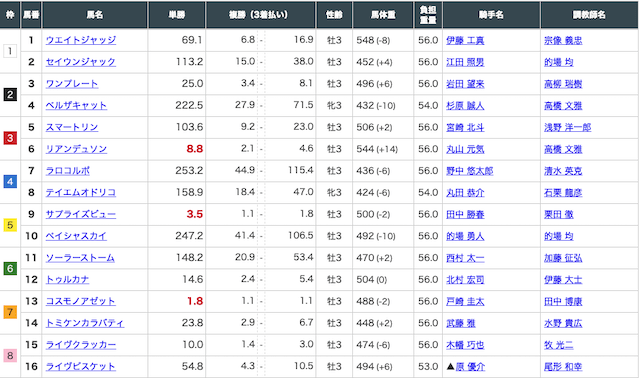Open the jockey link in テイエムオドリコ row
640x378 pixels.
[x=465, y=193]
